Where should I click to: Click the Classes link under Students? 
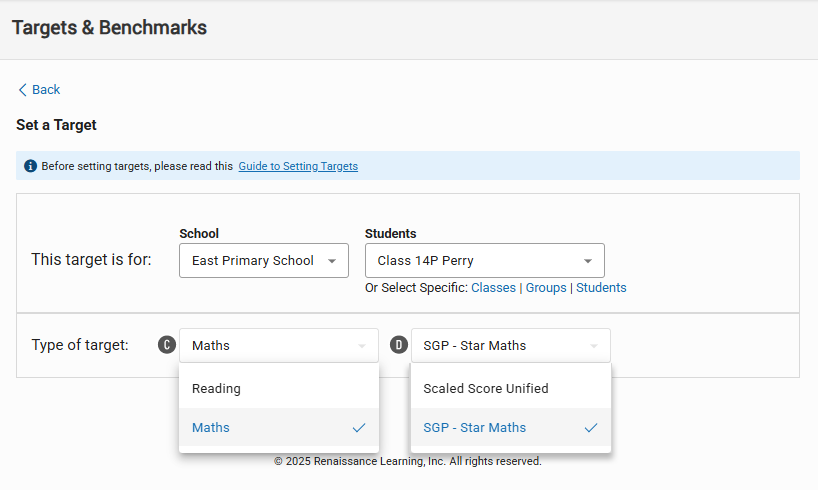[493, 288]
